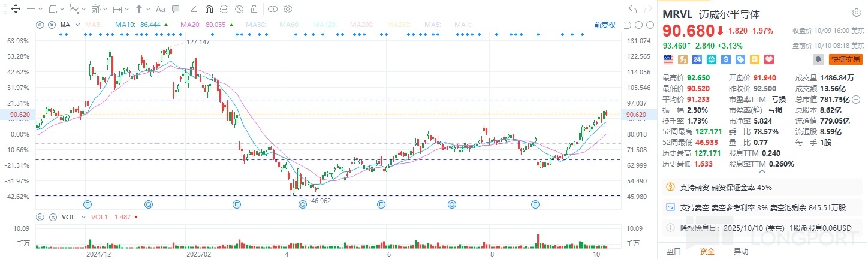Click the undo arrow above chart
The height and width of the screenshot is (259, 868).
632,9
